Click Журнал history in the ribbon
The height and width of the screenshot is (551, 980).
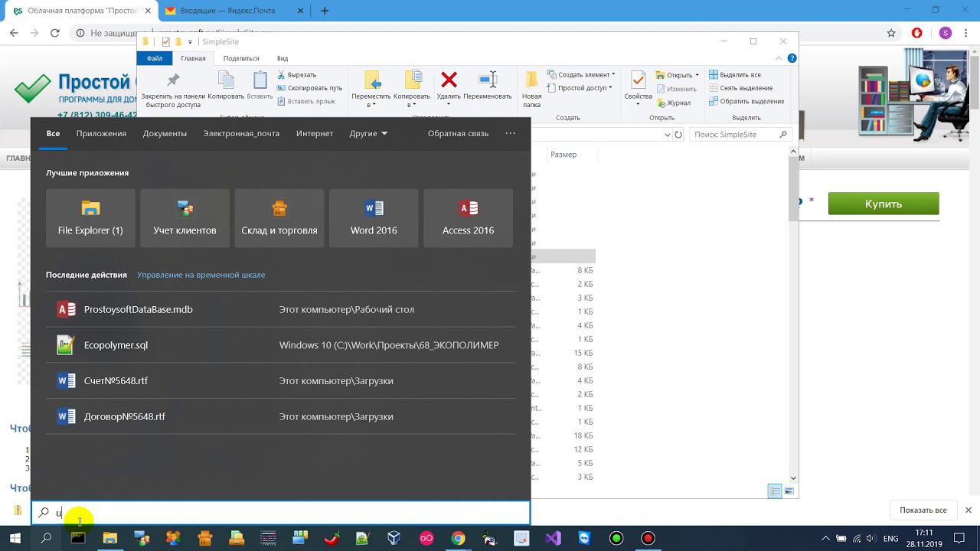tap(673, 103)
